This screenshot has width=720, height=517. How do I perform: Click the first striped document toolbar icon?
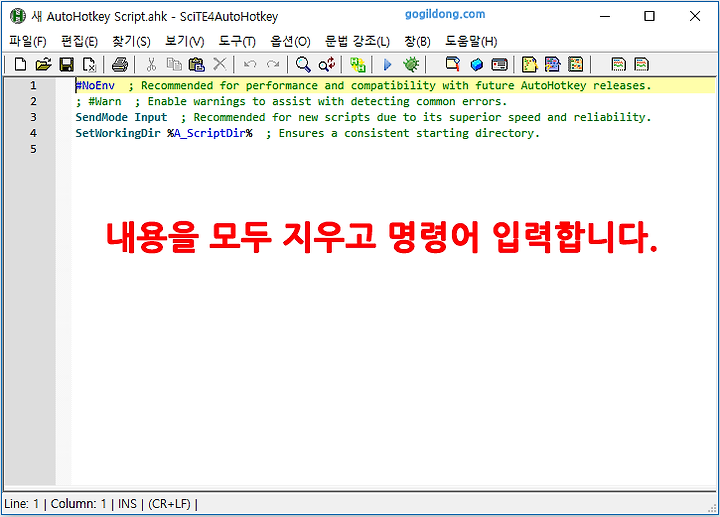coord(619,64)
